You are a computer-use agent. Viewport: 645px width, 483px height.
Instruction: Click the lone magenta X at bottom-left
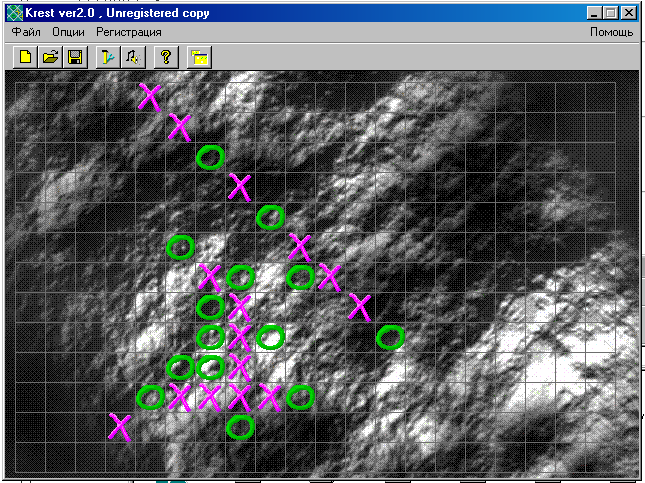pos(120,427)
